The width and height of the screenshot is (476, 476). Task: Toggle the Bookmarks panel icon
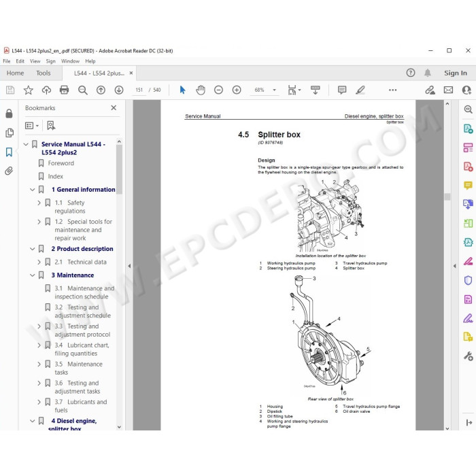tap(9, 152)
